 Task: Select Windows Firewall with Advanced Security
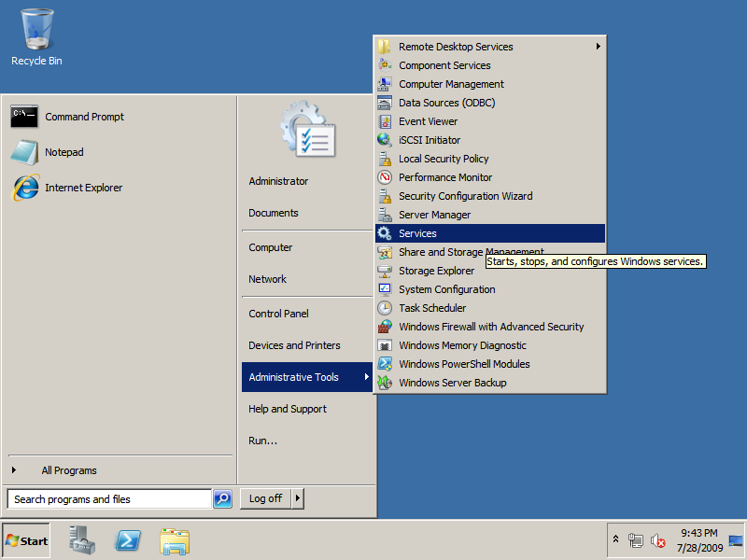pos(490,327)
